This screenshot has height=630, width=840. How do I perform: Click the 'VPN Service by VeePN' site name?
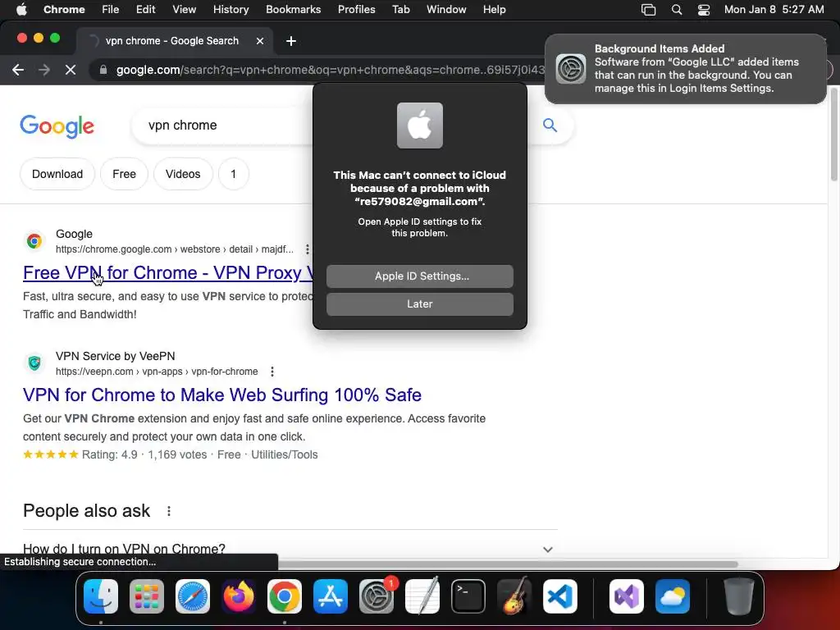[x=115, y=356]
